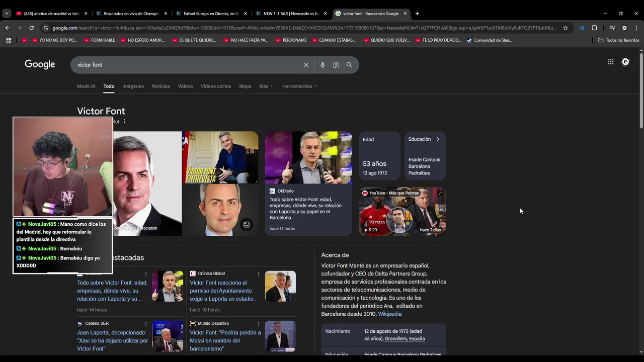Open the Granollers, España birthplace link
The height and width of the screenshot is (362, 644).
coord(405,339)
